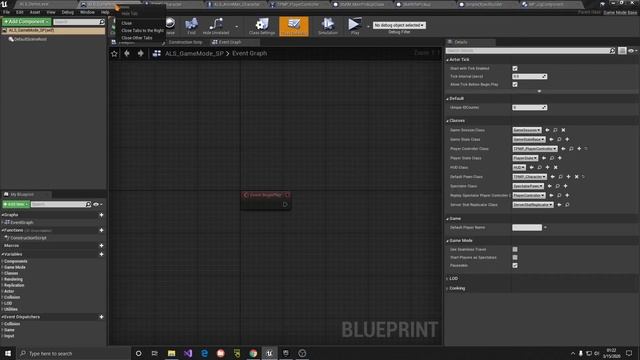The height and width of the screenshot is (360, 640).
Task: Click the green Add New button
Action: [16, 204]
